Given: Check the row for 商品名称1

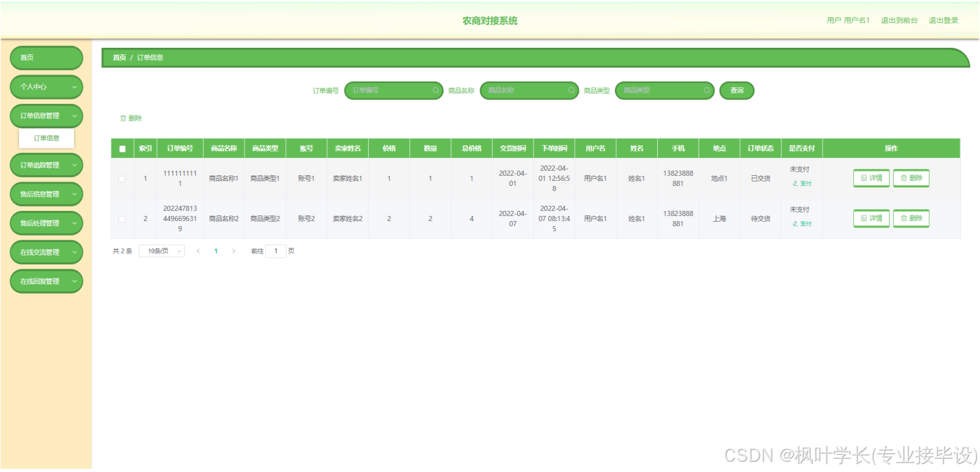Looking at the screenshot, I should [x=122, y=179].
